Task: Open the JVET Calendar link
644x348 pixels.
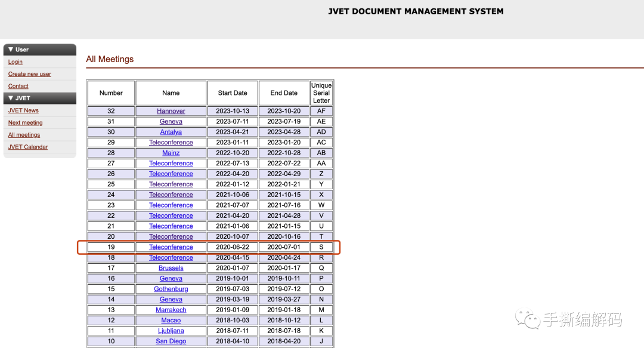Action: (x=28, y=147)
